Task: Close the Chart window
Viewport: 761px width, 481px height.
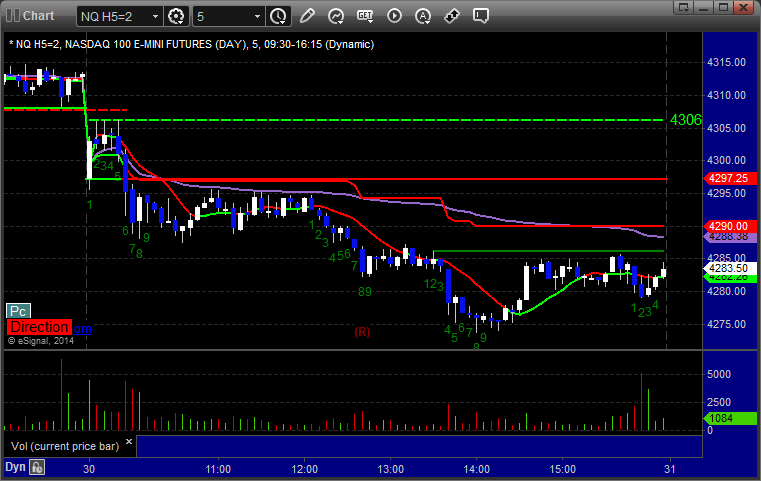Action: click(x=743, y=7)
